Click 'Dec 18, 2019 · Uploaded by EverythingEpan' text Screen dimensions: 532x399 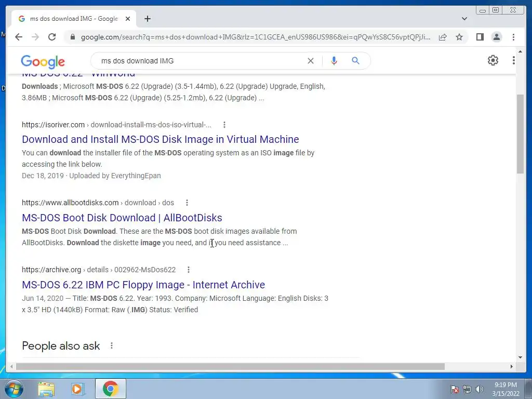(91, 176)
